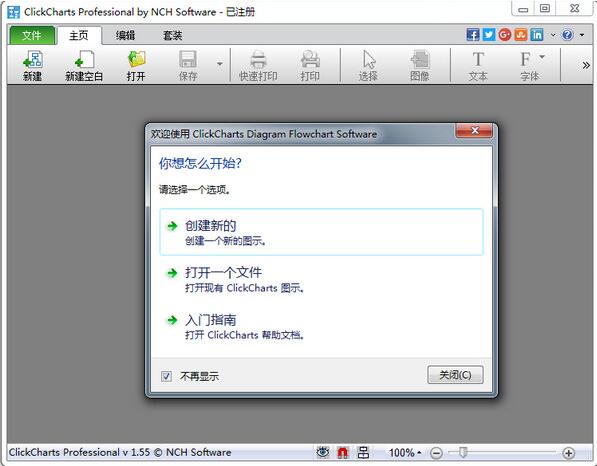Screen dimensions: 597x466
Task: Click the green arrow beside 入门指南
Action: point(172,320)
